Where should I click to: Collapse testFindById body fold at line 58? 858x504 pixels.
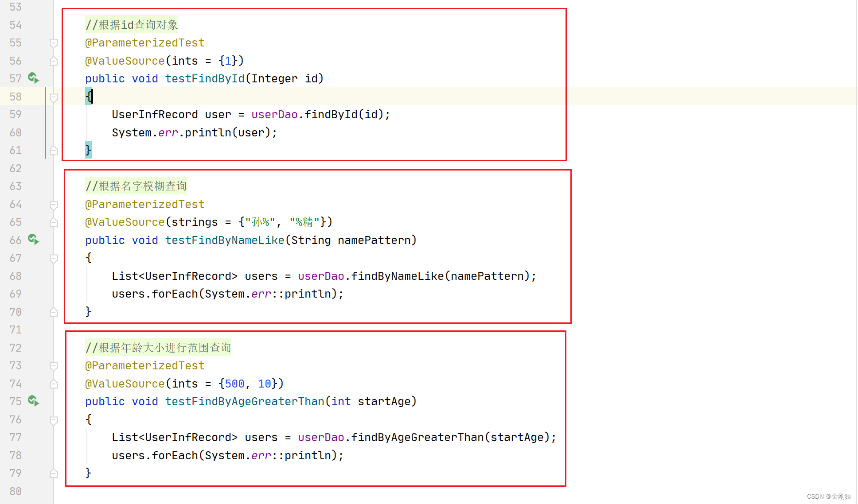54,97
